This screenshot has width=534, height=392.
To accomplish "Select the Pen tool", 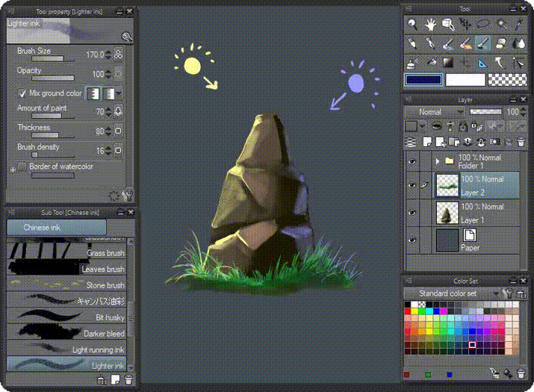I will pos(412,43).
